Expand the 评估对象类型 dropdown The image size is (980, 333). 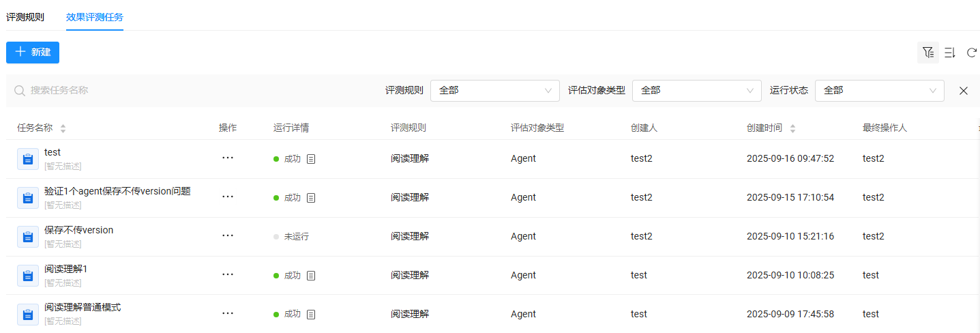pos(696,91)
